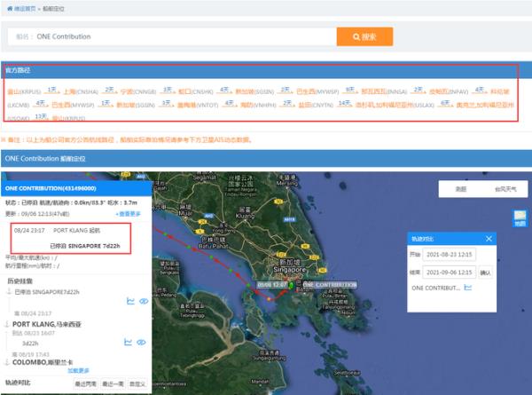Toggle the eye icon for the SINGAPORE berth entry
532x395 pixels.
[144, 301]
